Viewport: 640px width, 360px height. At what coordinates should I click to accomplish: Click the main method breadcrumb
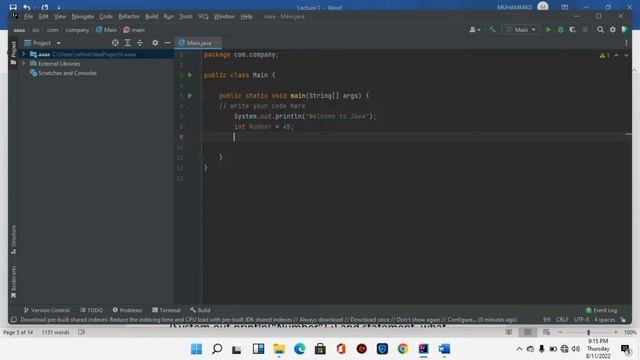coord(134,30)
